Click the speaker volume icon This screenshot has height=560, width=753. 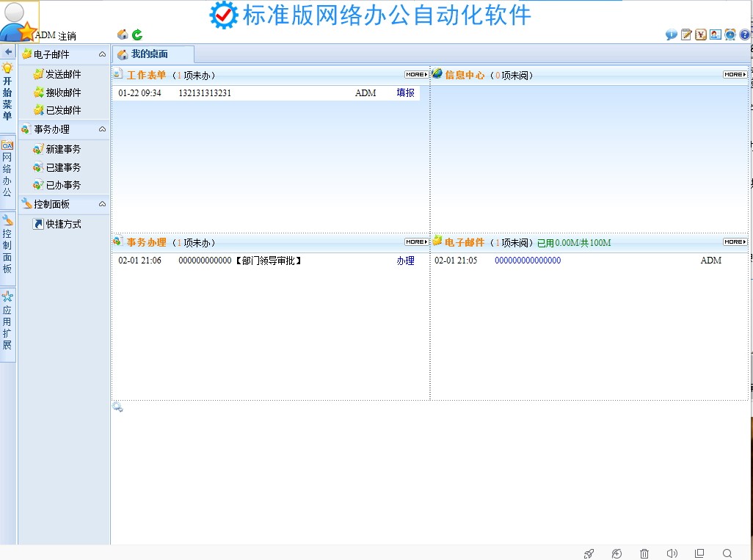coord(672,553)
